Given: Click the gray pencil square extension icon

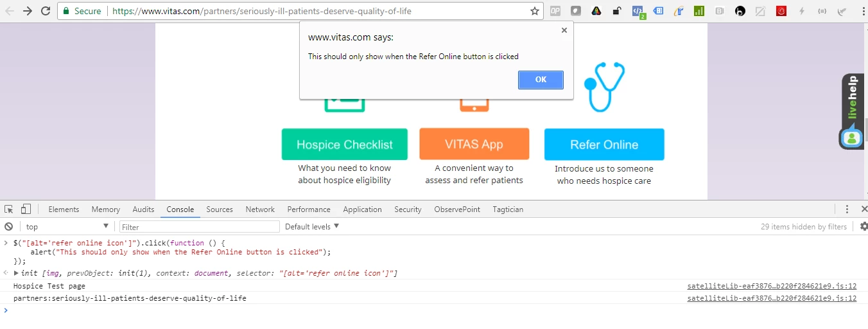Looking at the screenshot, I should click(761, 11).
